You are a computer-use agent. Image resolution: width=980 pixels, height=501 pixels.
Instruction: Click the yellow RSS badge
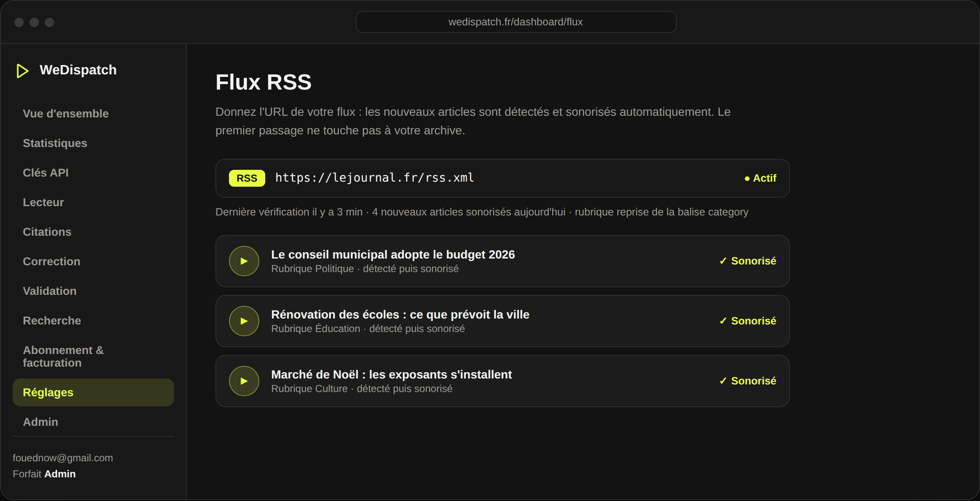[247, 178]
